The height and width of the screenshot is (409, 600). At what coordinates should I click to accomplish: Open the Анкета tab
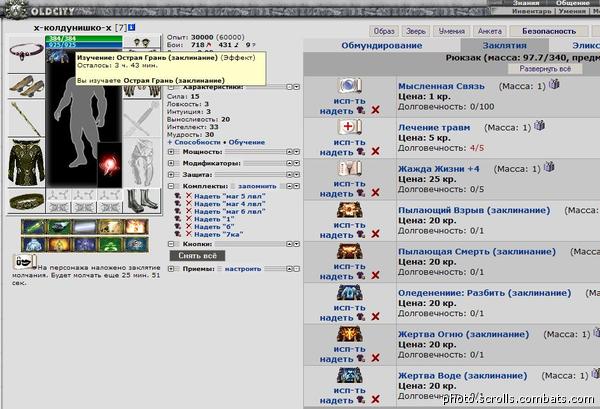(490, 31)
